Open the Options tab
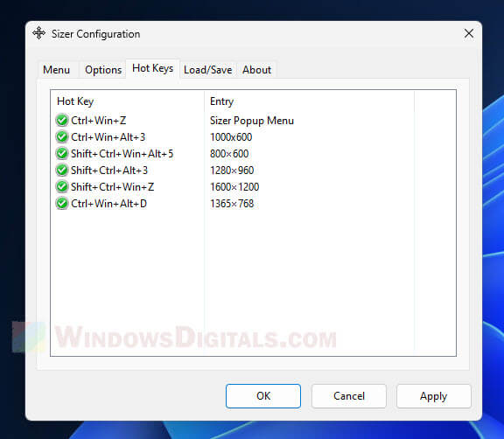 coord(103,70)
